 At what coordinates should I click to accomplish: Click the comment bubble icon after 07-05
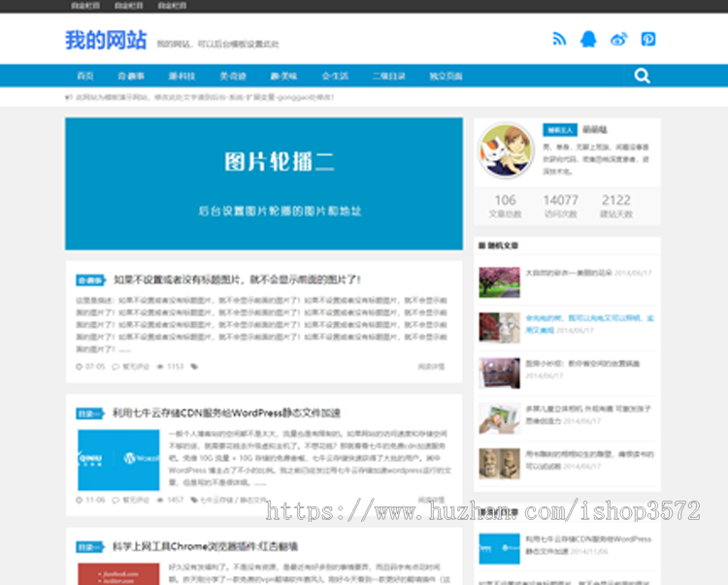[x=116, y=367]
